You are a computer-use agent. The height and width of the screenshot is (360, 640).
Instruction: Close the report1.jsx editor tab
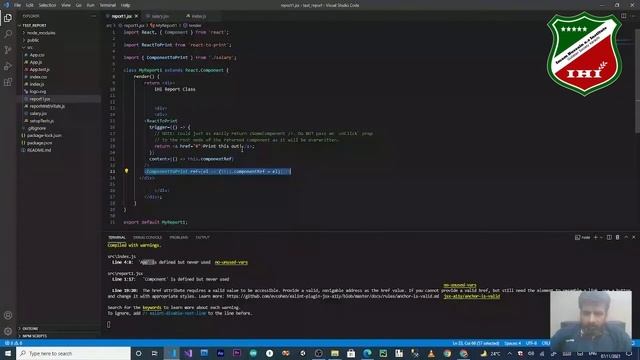[x=136, y=16]
